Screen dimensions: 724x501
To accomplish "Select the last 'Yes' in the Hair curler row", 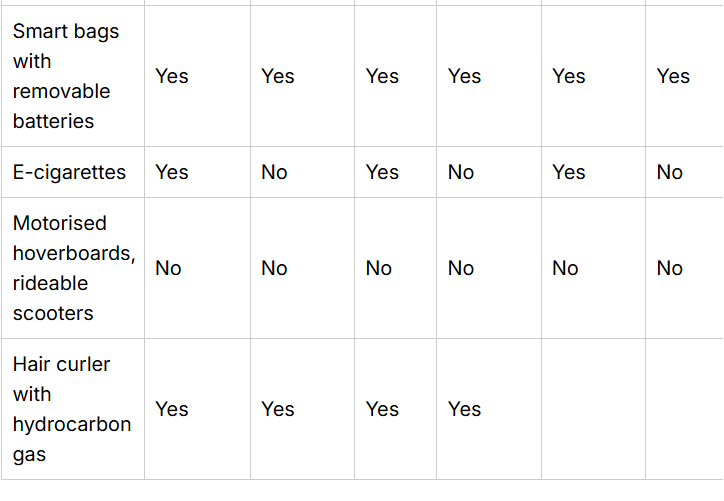I will point(464,409).
